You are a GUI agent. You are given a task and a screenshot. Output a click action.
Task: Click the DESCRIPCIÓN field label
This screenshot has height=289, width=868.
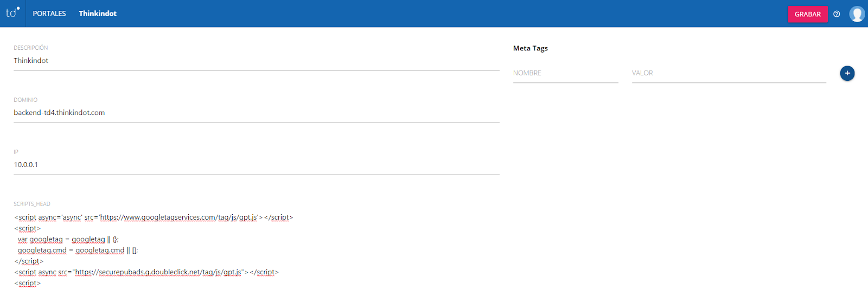31,48
